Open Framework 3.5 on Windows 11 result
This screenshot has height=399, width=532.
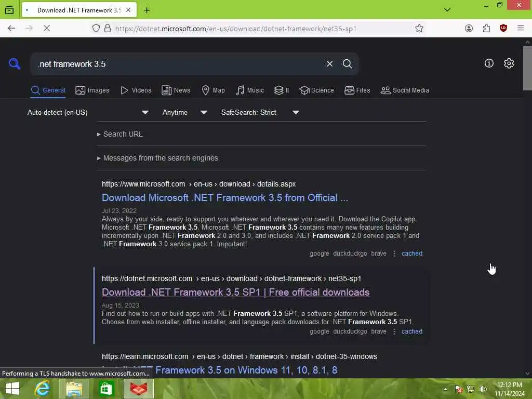click(x=220, y=370)
